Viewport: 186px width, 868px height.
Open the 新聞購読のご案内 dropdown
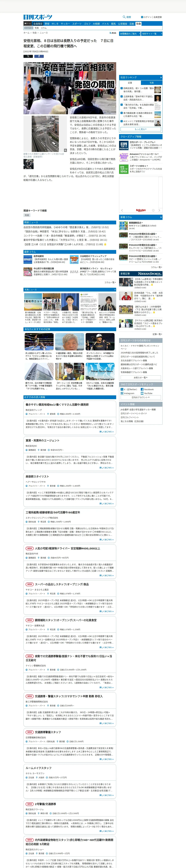point(129,34)
